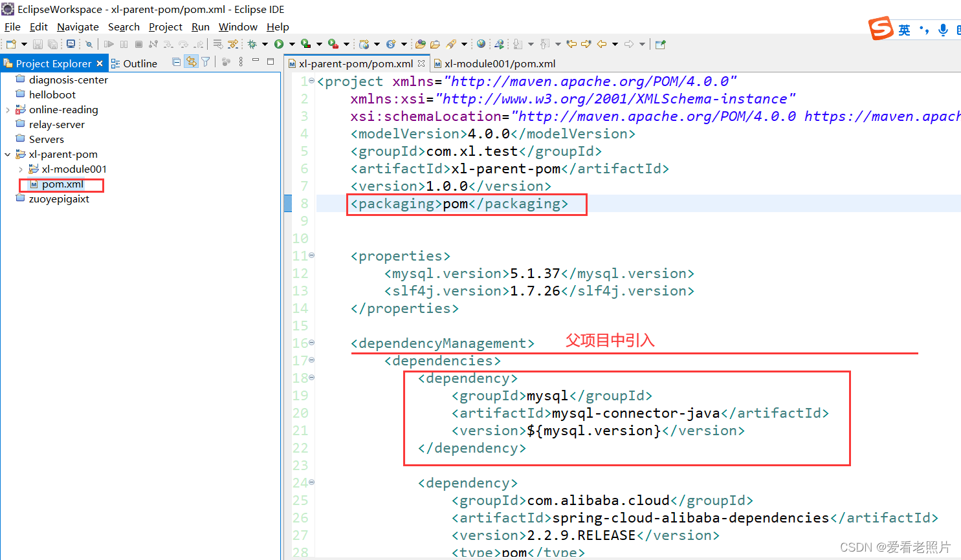Open the Coverage dropdown arrow
The height and width of the screenshot is (560, 961).
point(319,44)
